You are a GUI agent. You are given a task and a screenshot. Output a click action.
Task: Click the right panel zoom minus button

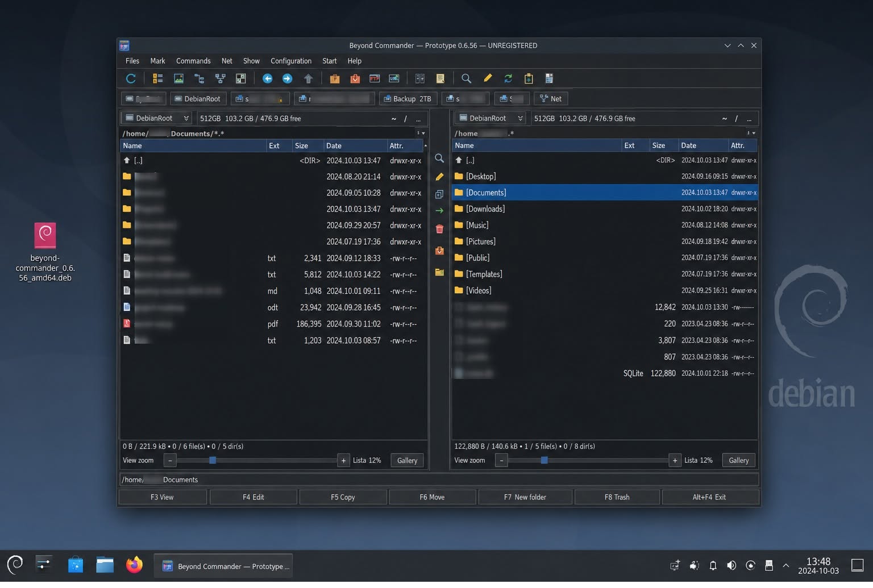point(501,461)
